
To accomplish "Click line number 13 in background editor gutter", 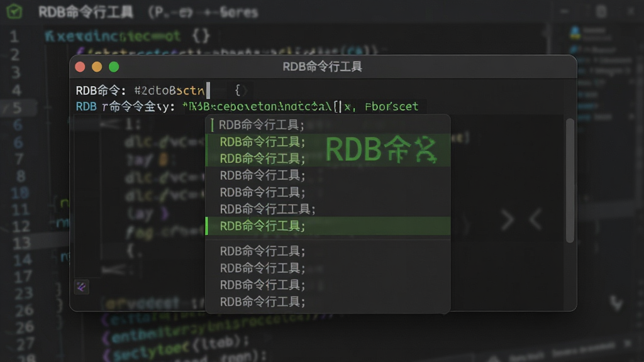I will point(21,243).
